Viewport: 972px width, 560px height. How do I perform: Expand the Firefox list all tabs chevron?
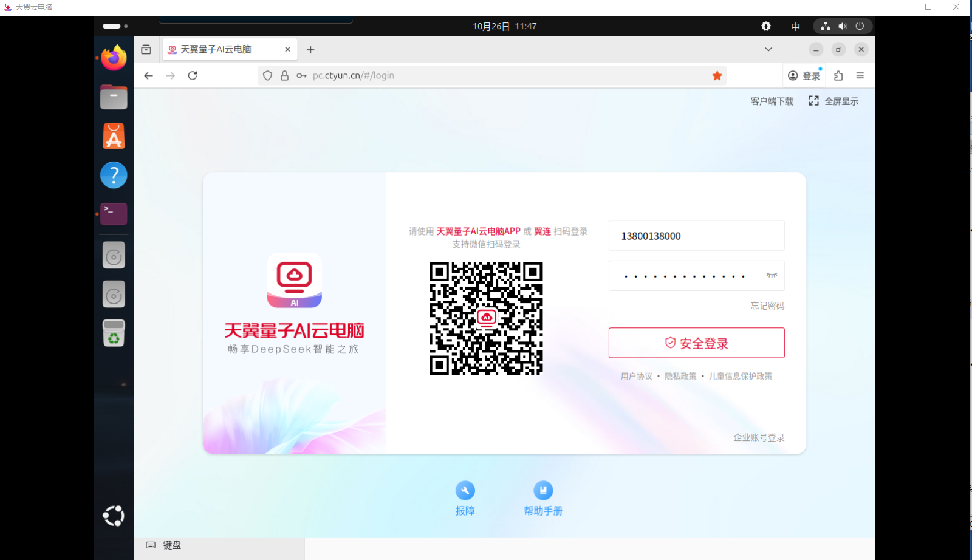coord(768,50)
